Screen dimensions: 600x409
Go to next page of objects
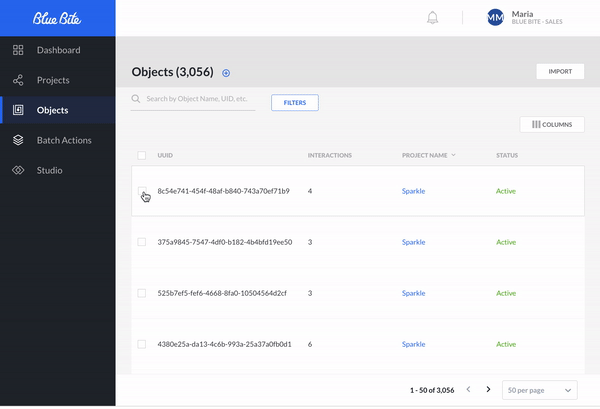[x=488, y=389]
